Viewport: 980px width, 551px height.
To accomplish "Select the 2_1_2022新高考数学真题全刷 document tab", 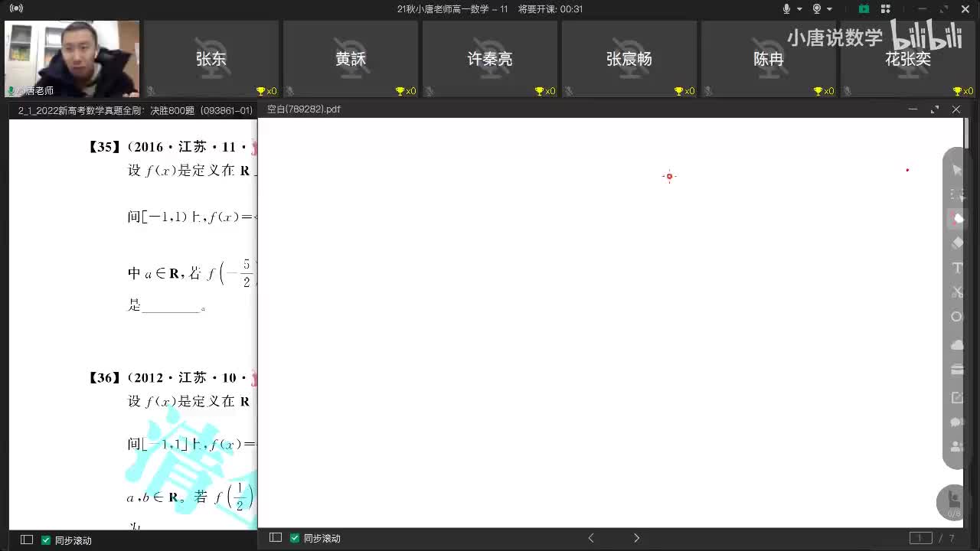I will 135,110.
